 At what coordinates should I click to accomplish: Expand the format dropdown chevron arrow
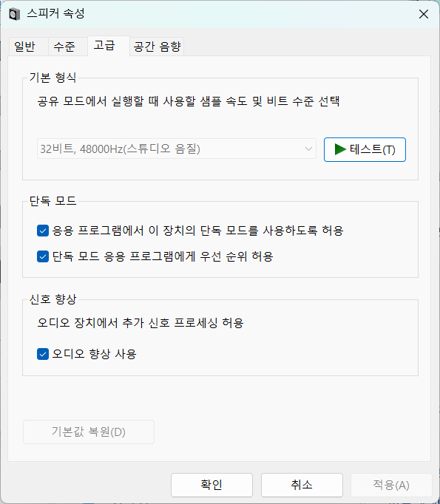tap(308, 149)
